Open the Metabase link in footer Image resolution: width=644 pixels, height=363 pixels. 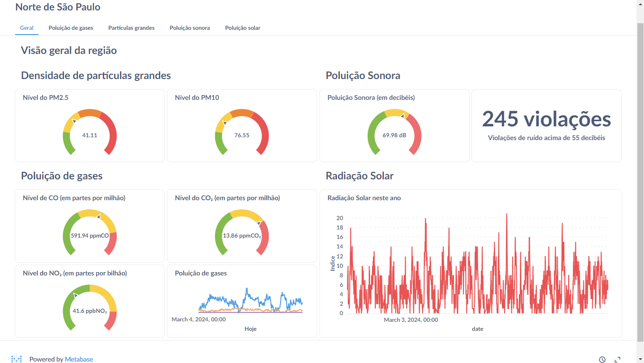click(x=79, y=359)
